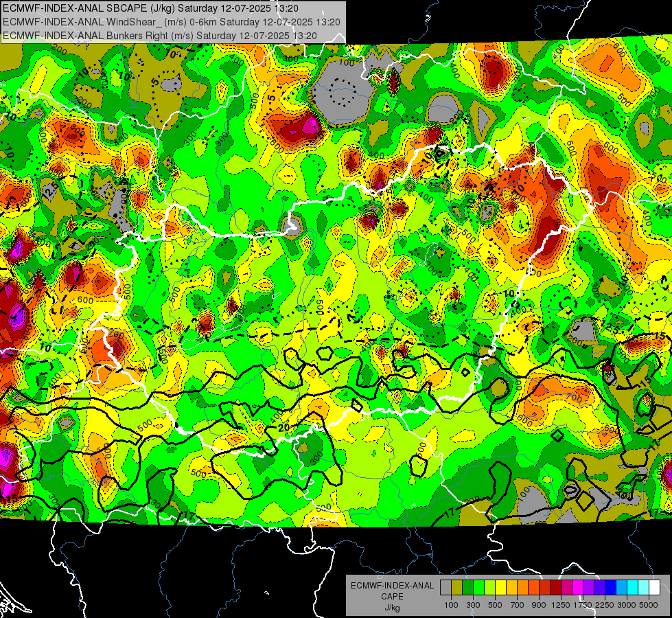Image resolution: width=672 pixels, height=618 pixels.
Task: Click the brick red swatch after 900
Action: pos(545,587)
